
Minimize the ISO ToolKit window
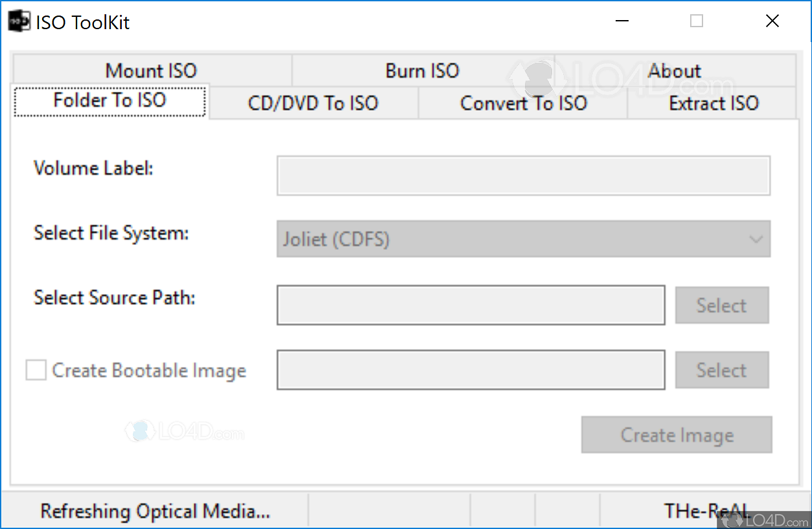(x=621, y=22)
